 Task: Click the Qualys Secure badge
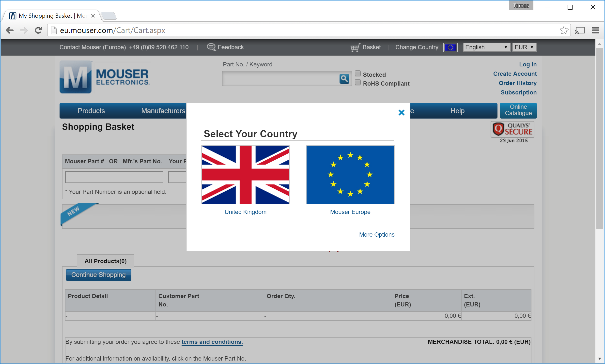pyautogui.click(x=512, y=130)
